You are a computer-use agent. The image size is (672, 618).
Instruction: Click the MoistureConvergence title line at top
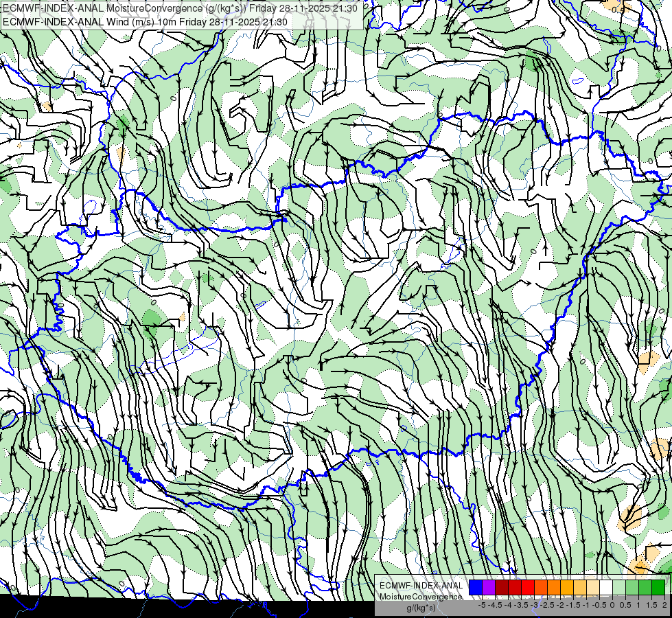point(180,8)
